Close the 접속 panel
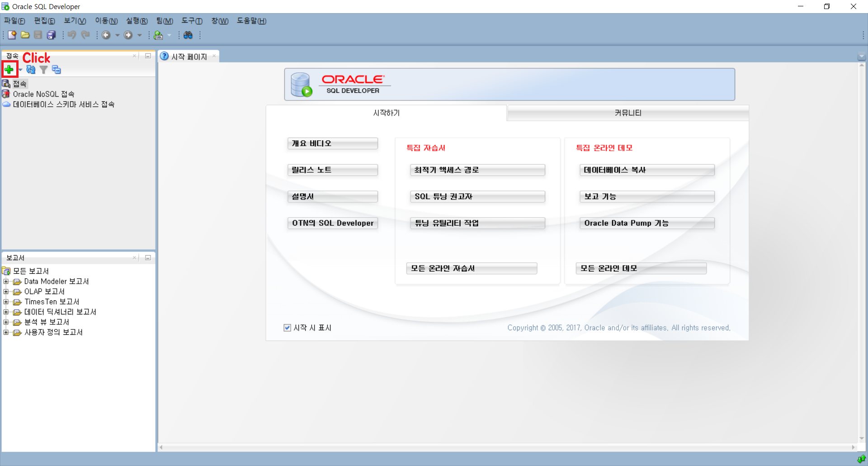 click(134, 56)
